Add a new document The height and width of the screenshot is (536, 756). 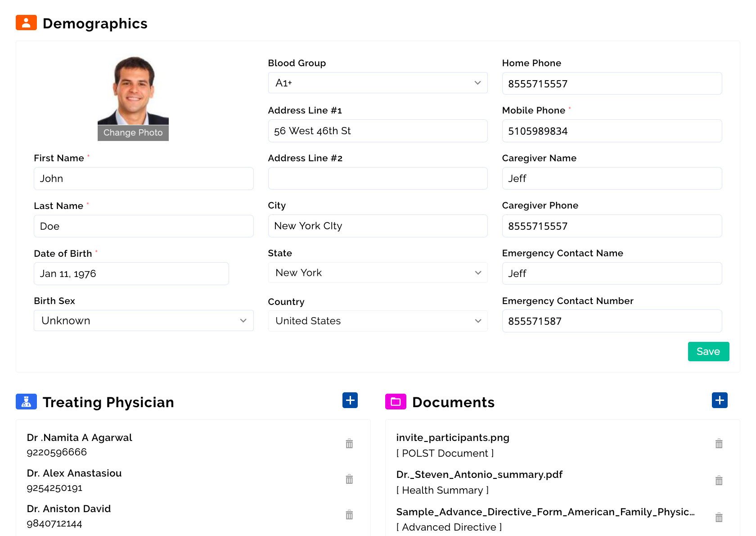720,400
